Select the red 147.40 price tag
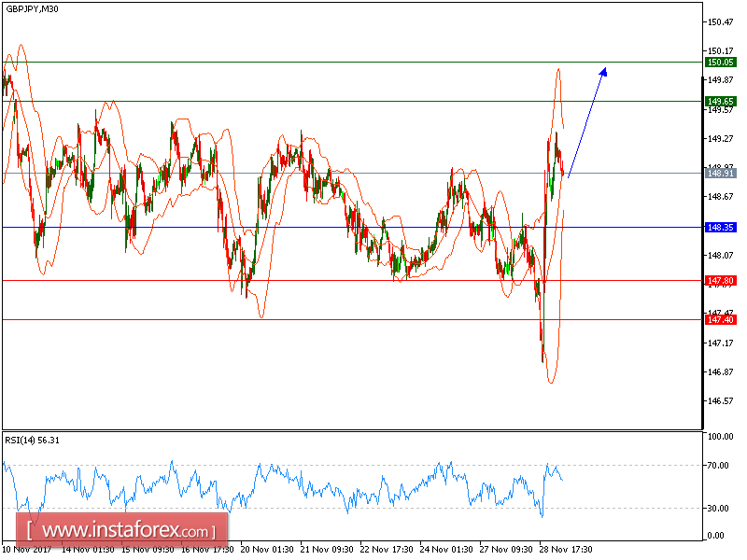The width and height of the screenshot is (747, 560). click(x=719, y=318)
